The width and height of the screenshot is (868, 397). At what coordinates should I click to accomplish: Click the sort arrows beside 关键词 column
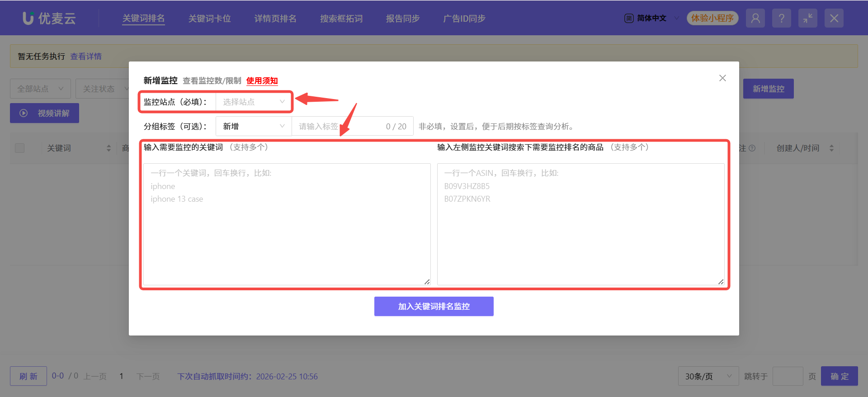click(108, 148)
